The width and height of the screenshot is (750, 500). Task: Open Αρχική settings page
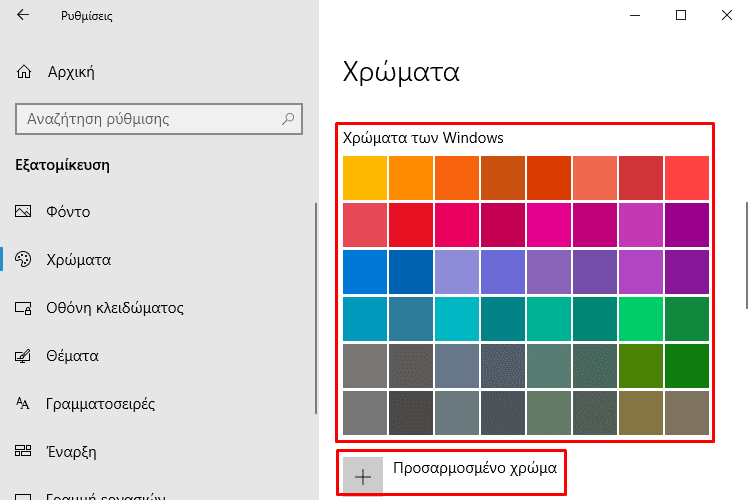71,72
